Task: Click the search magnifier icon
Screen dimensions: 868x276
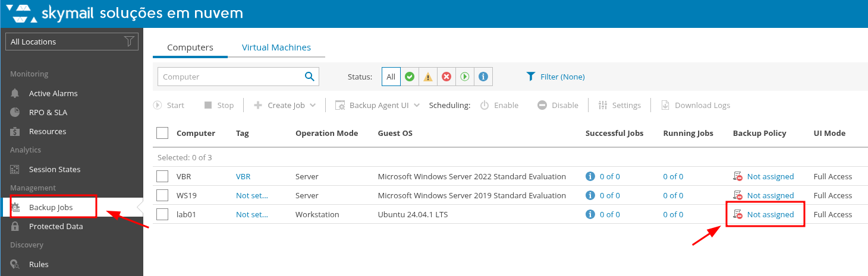Action: click(x=309, y=76)
